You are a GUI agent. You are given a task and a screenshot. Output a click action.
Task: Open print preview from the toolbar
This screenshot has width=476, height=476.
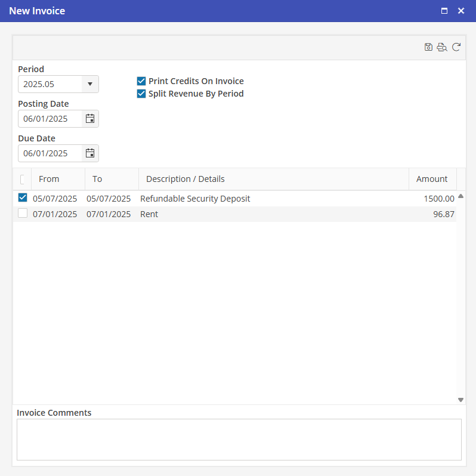(442, 47)
